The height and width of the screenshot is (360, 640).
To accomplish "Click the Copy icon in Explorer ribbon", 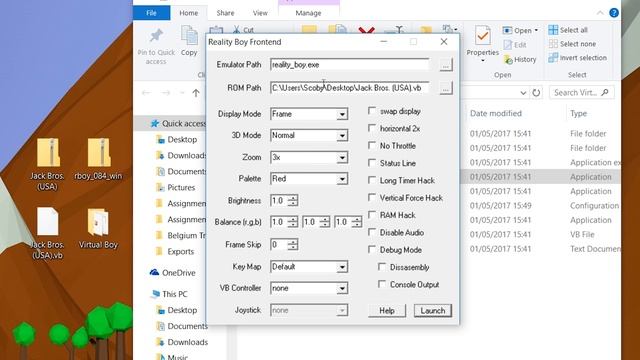I will pos(189,36).
